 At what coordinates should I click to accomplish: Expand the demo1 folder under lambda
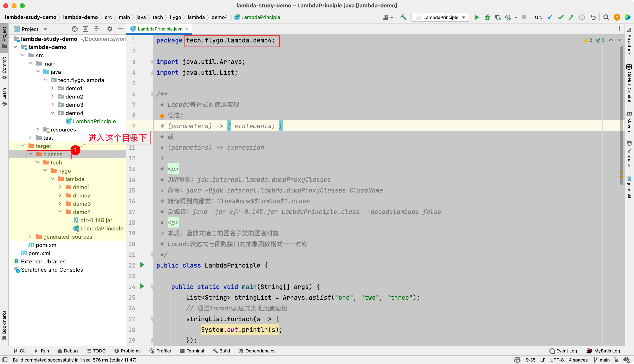coord(60,187)
